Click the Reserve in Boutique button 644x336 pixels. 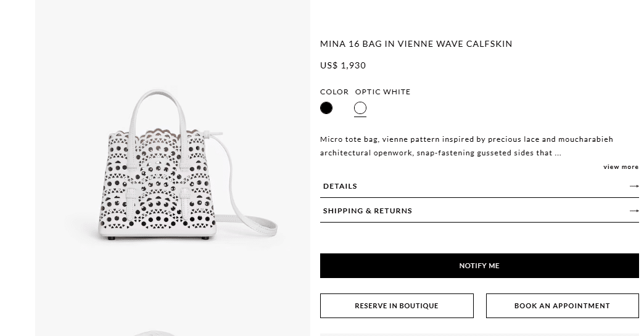pyautogui.click(x=397, y=306)
